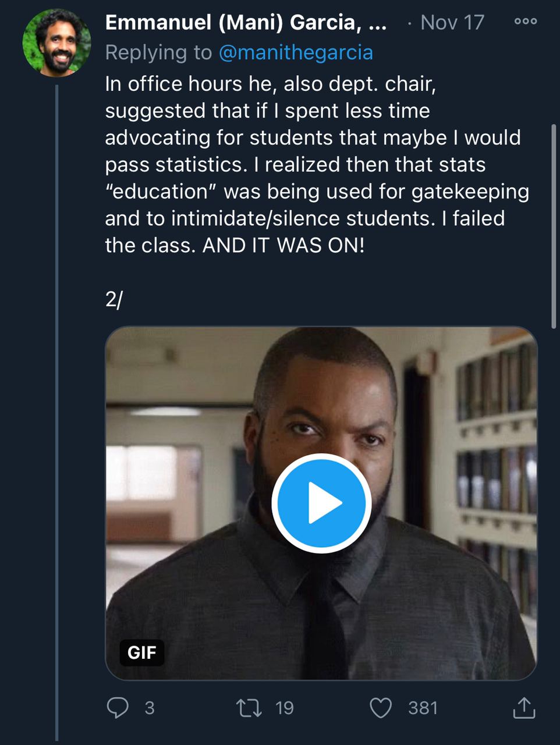Tap the share upload icon
Image resolution: width=560 pixels, height=745 pixels.
click(x=524, y=708)
